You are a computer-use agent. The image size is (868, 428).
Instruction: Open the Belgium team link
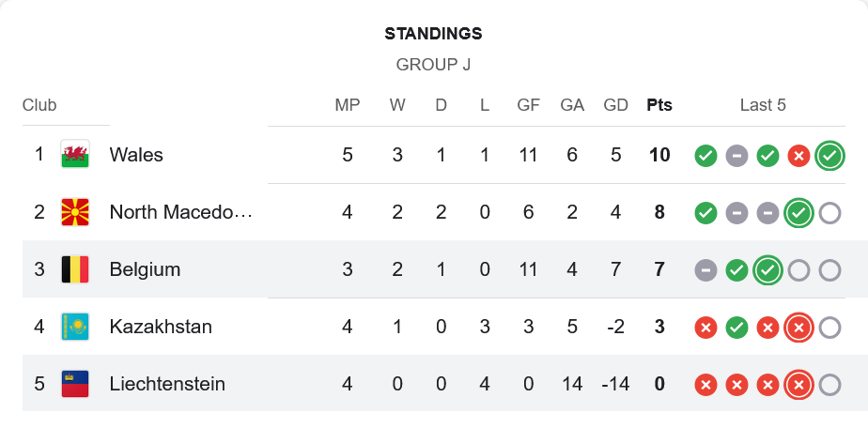[x=145, y=269]
